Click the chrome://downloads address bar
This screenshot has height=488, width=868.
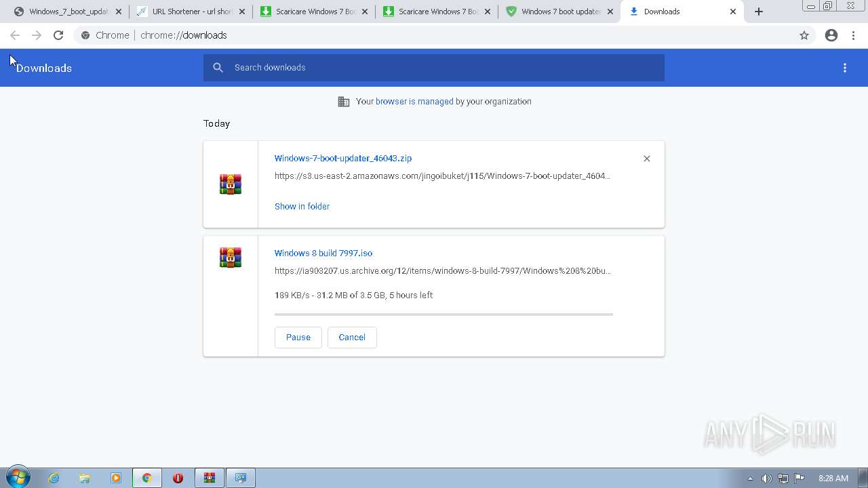(x=434, y=35)
